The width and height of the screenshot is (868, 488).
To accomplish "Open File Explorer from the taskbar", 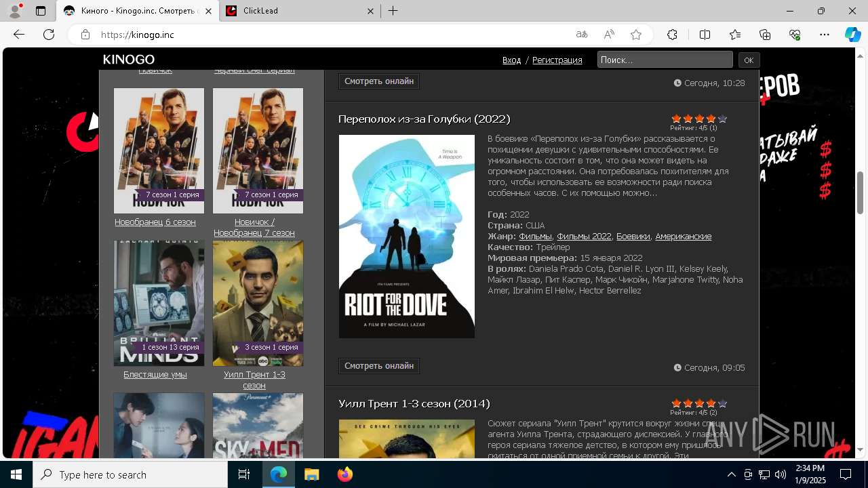I will tap(311, 474).
